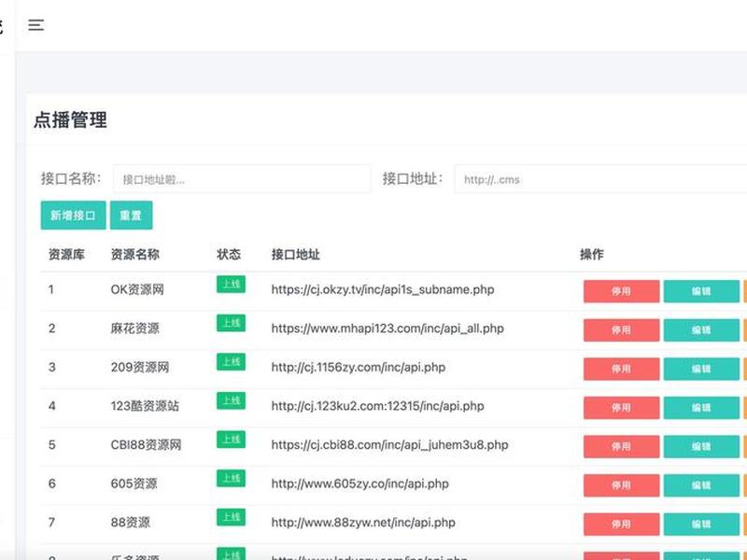The image size is (747, 560).
Task: Select the 123酷资源站 name cell
Action: [145, 406]
